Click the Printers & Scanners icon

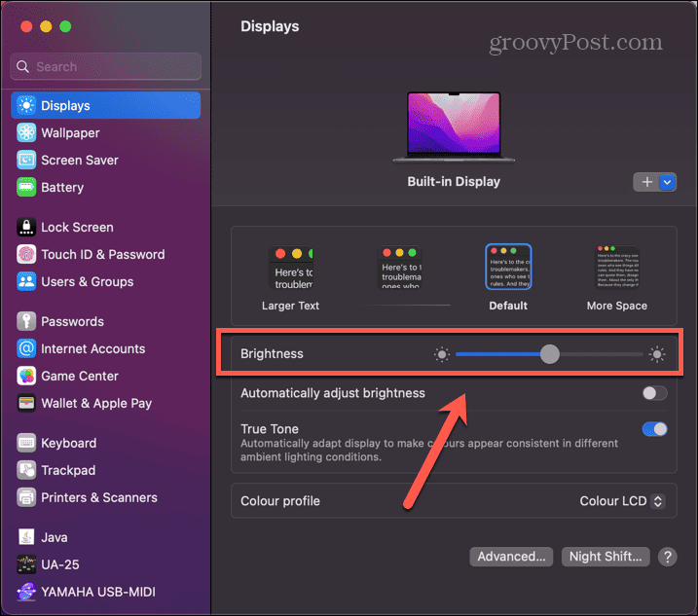26,497
